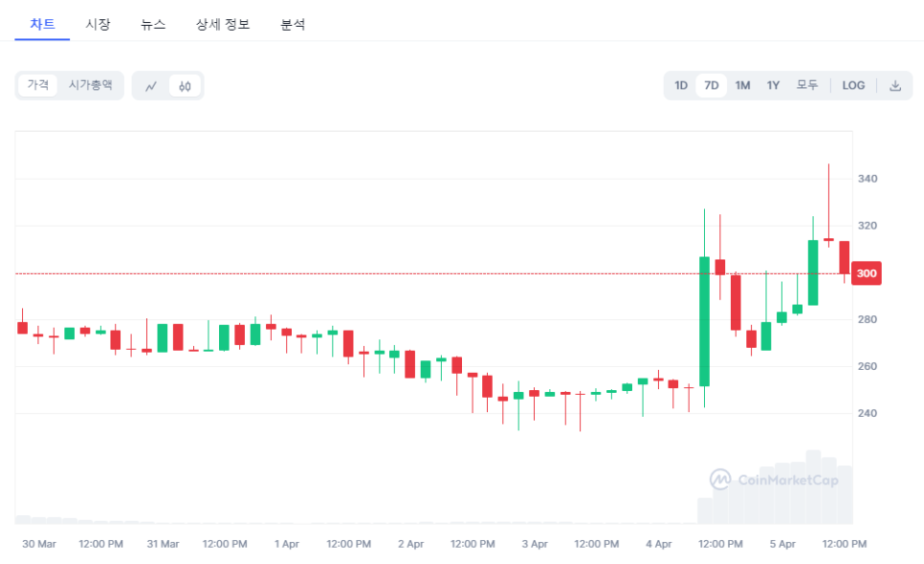
Task: Toggle LOG scale on the chart
Action: [x=853, y=86]
